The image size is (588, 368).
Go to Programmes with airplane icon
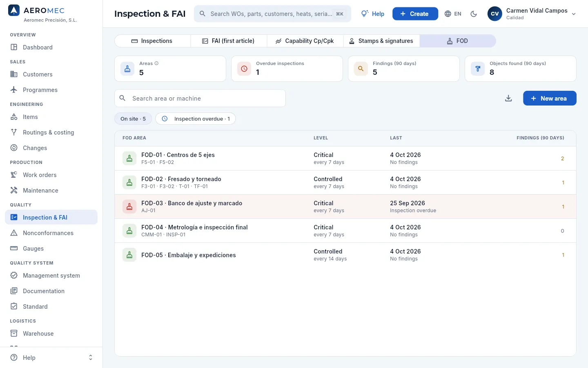point(51,90)
